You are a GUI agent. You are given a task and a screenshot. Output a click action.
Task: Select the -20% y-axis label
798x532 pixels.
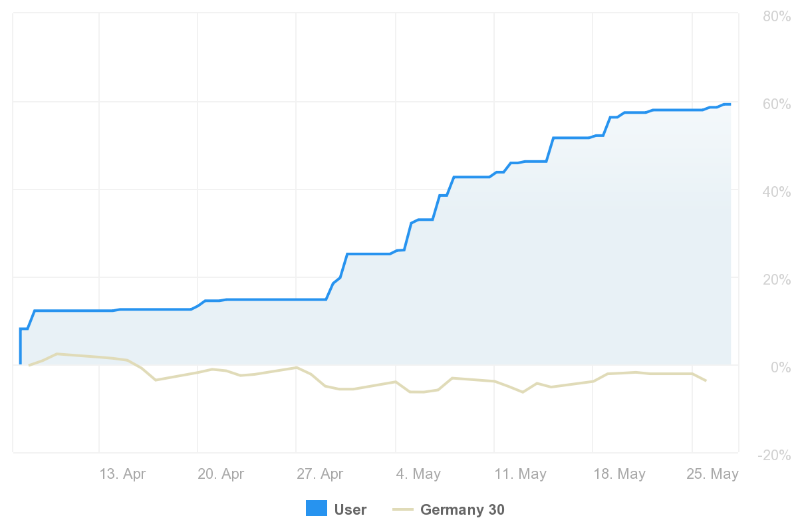773,455
